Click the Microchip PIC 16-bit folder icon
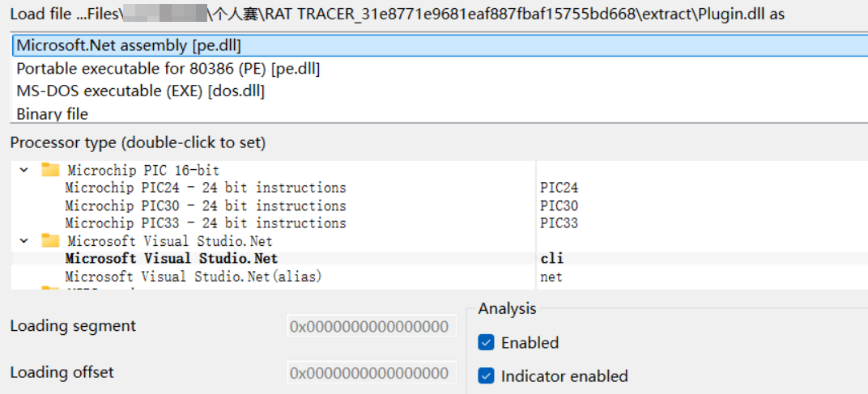This screenshot has height=394, width=868. point(50,170)
